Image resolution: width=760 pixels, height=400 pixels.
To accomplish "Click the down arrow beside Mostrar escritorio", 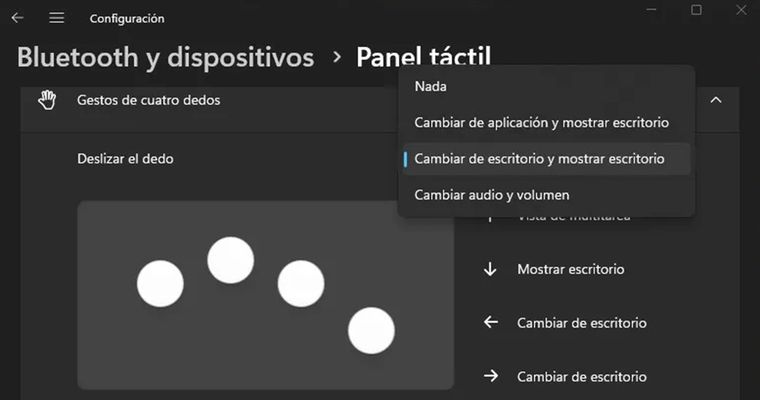I will pyautogui.click(x=490, y=269).
